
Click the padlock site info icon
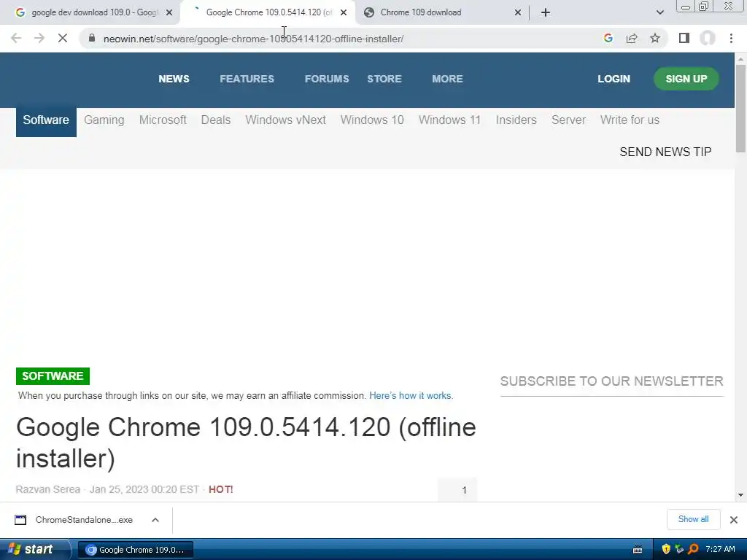point(92,38)
